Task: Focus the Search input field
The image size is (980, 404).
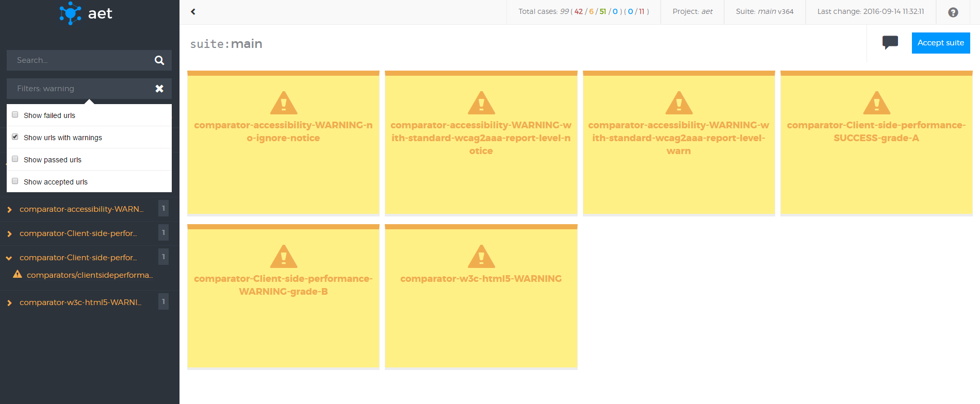Action: click(x=80, y=60)
